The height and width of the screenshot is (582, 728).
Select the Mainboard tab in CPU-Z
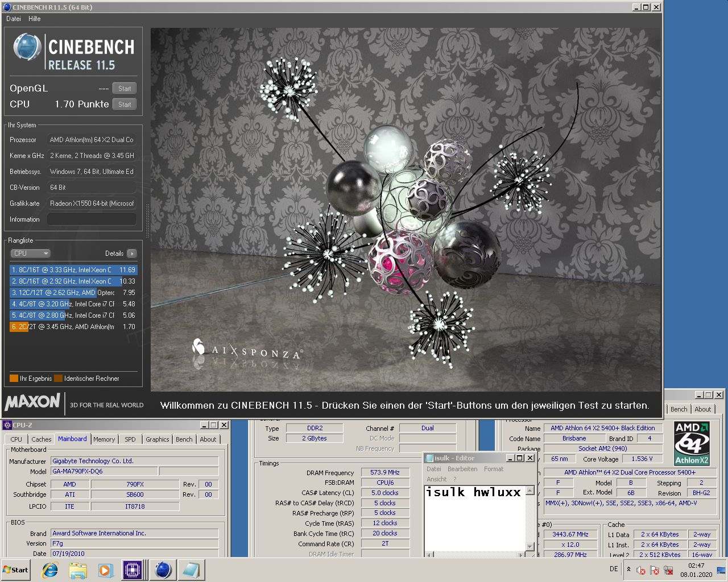pos(72,439)
